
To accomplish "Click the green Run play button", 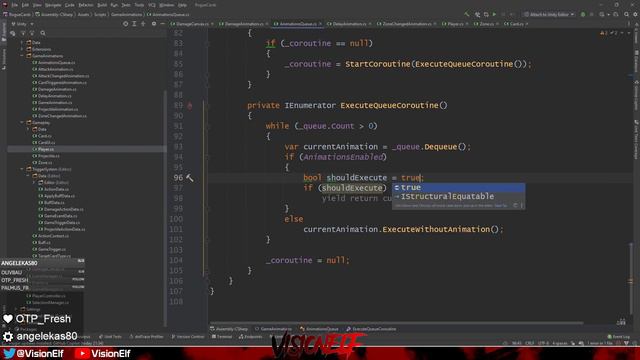I will point(494,14).
